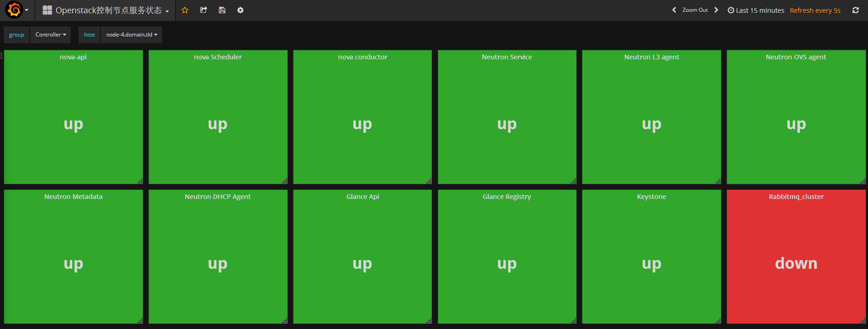Image resolution: width=868 pixels, height=329 pixels.
Task: Click the Keystone panel title
Action: 651,197
